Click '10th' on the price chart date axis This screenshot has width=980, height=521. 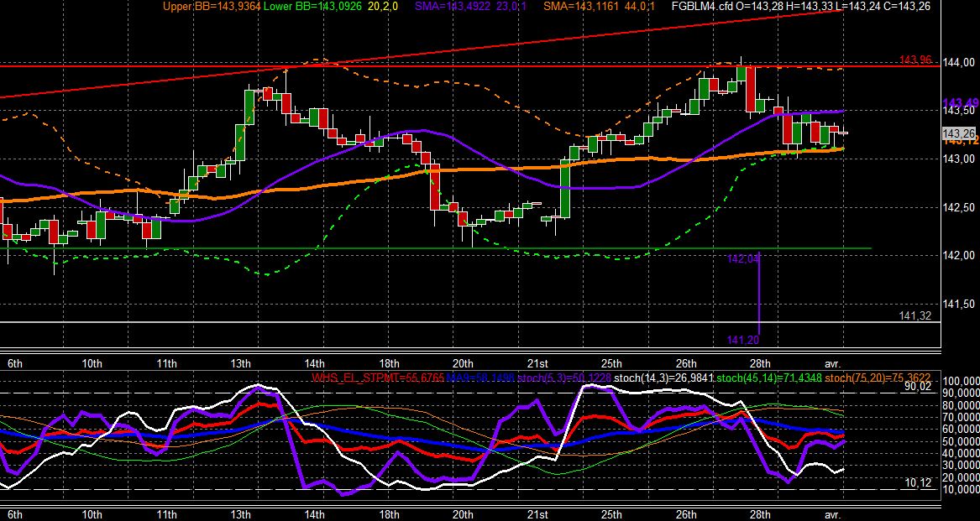(x=92, y=363)
